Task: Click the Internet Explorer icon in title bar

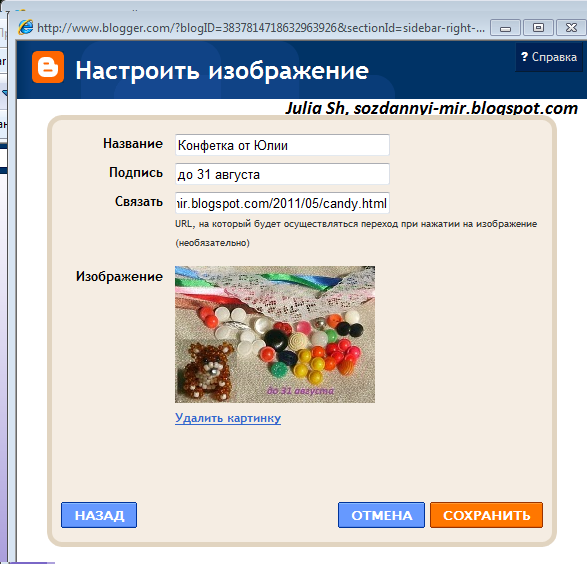Action: 26,28
